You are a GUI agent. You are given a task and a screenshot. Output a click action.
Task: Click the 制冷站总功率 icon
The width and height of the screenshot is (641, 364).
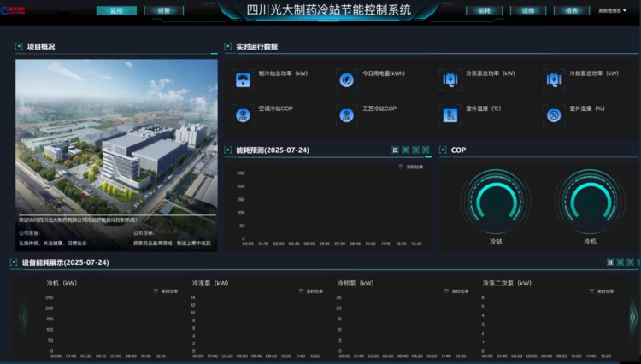pyautogui.click(x=243, y=79)
